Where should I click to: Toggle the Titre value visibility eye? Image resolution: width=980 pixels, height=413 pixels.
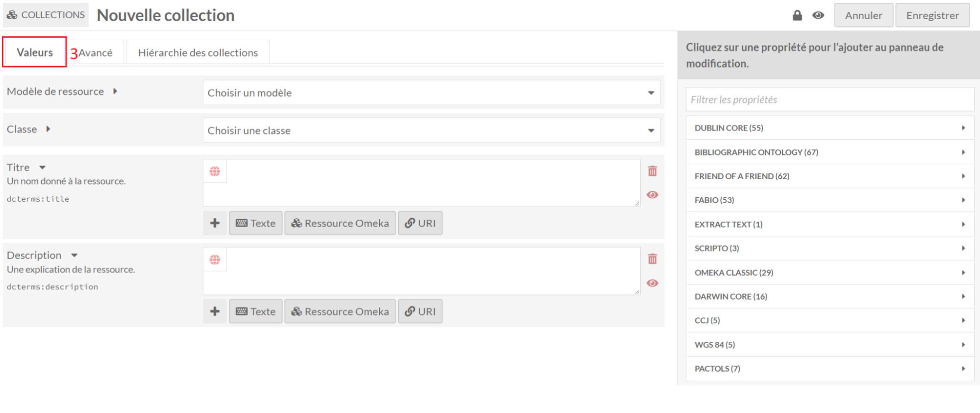click(652, 195)
